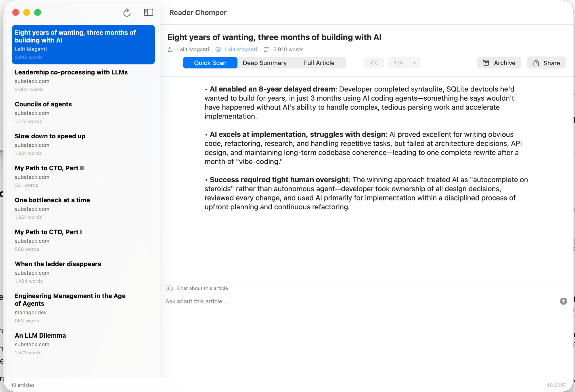Open the 1.0x playback speed dropdown
The image size is (575, 392).
(x=404, y=63)
